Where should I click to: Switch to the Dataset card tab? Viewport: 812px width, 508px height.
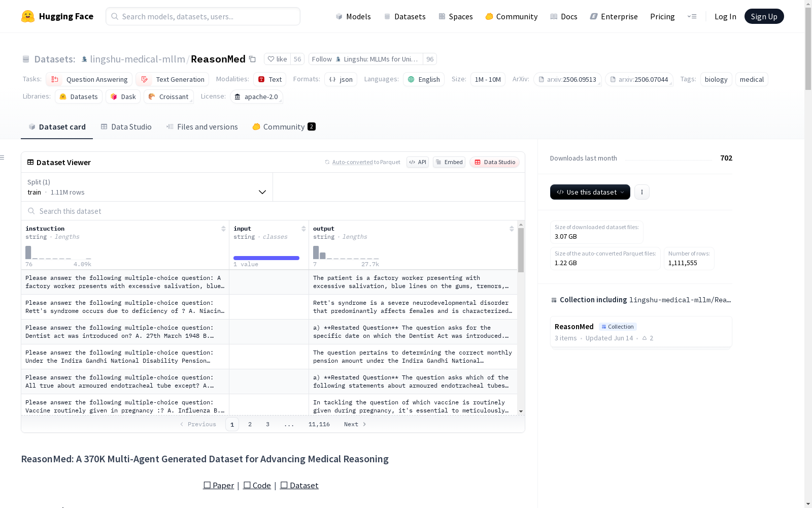(x=57, y=127)
